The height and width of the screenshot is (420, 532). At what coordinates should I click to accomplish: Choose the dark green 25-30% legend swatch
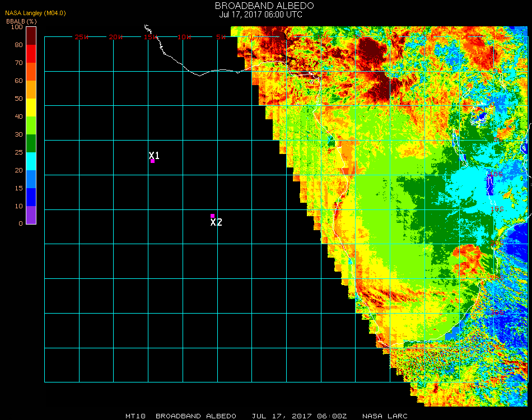(31, 143)
